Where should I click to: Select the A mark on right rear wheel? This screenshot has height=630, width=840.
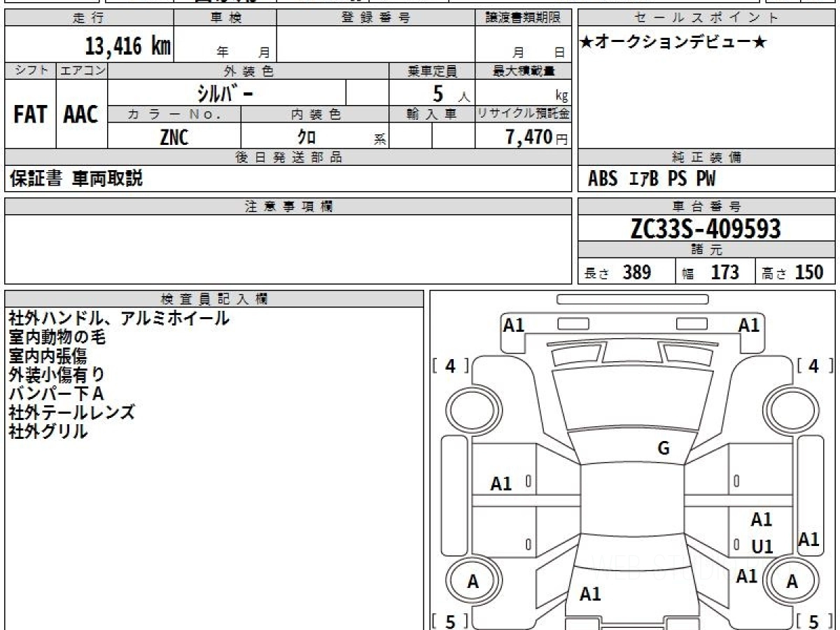(792, 582)
